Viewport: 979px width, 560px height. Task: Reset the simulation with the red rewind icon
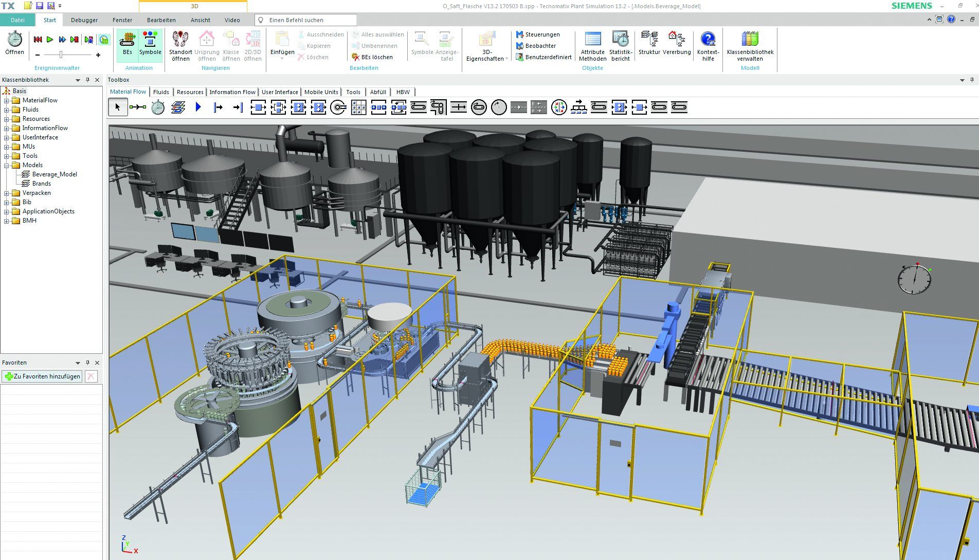[x=38, y=40]
